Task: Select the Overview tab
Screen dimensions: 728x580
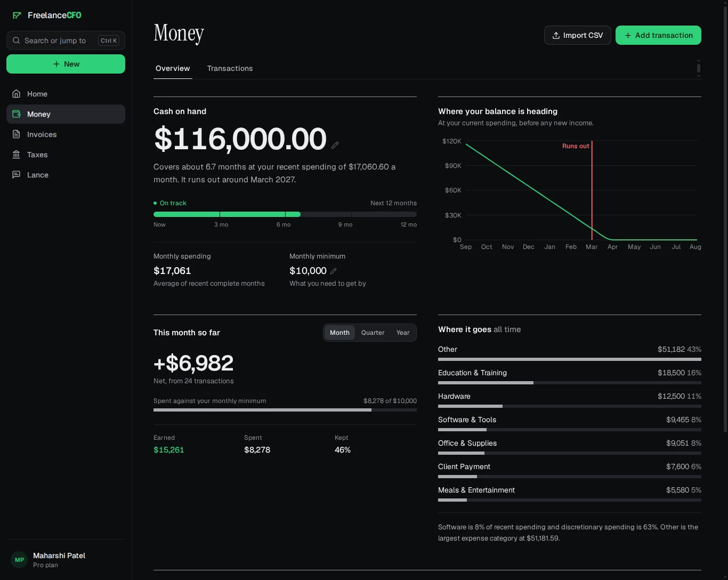Action: point(173,68)
